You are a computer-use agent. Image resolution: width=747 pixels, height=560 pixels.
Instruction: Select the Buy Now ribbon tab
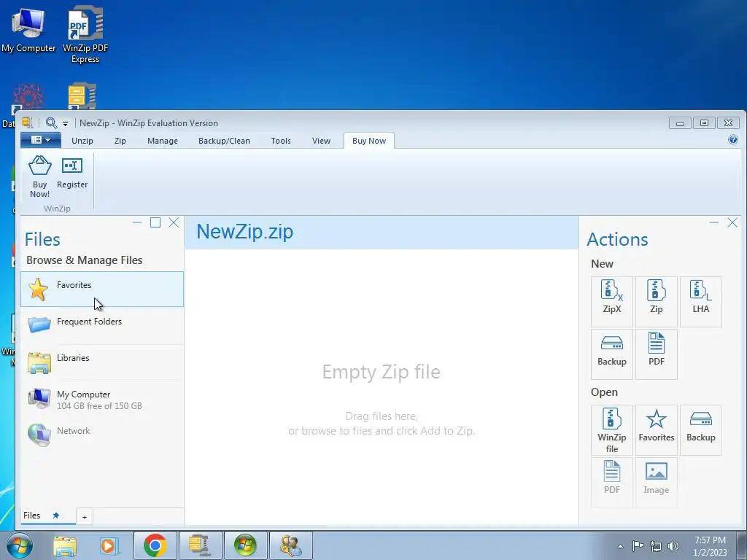coord(368,141)
